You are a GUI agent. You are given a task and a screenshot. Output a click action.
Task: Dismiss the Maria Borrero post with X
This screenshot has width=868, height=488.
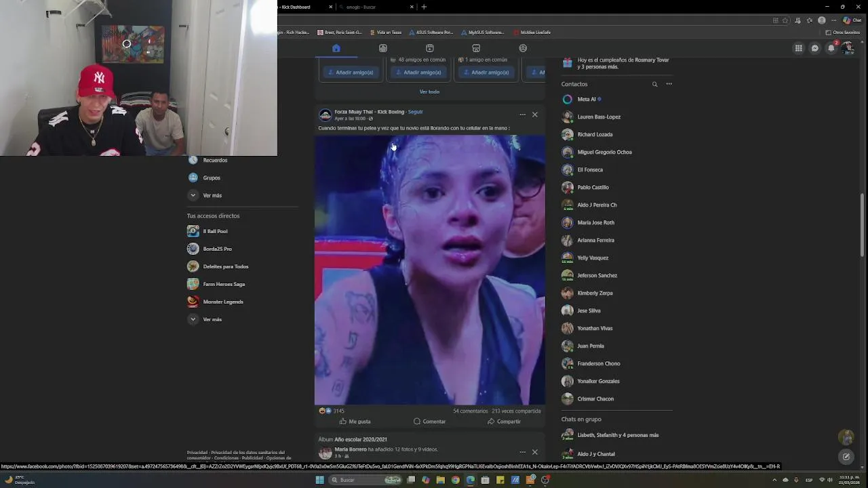(x=535, y=452)
